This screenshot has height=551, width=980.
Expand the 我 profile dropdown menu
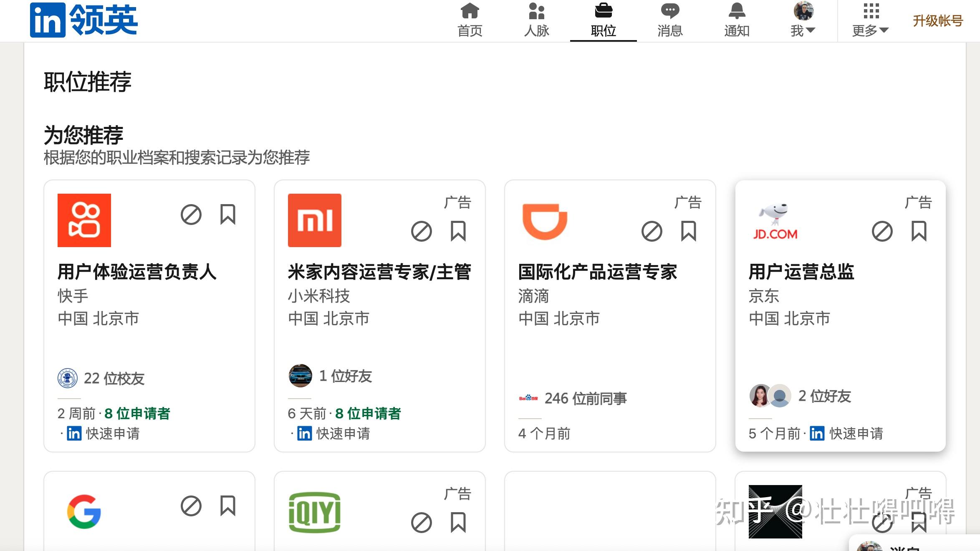tap(803, 20)
